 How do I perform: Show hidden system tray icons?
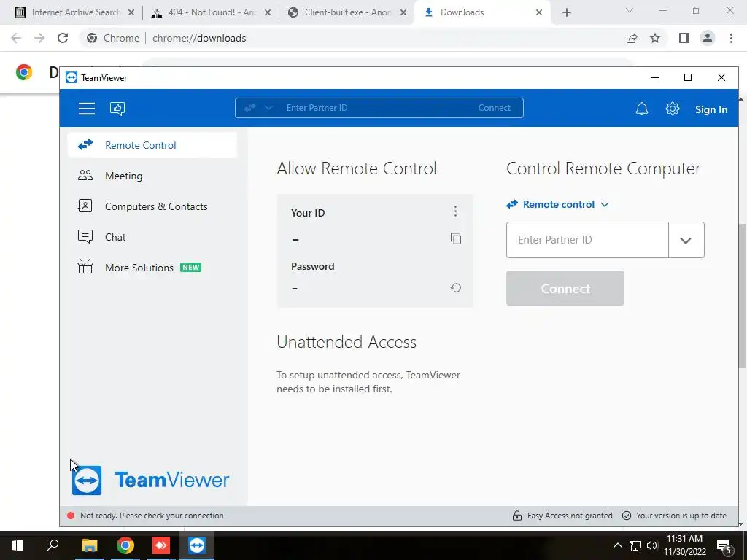(617, 545)
